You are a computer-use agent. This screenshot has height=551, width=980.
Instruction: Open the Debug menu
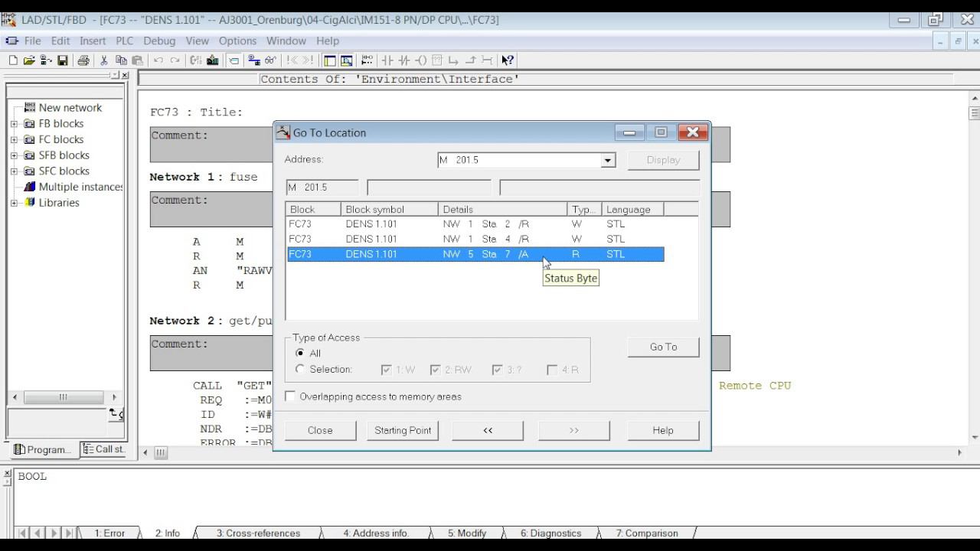(x=159, y=41)
